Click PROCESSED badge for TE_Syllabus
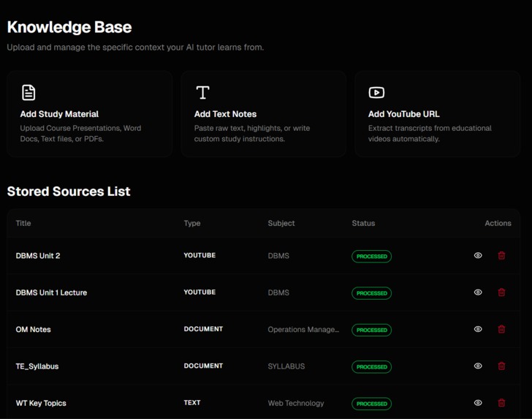532x419 pixels. click(371, 366)
